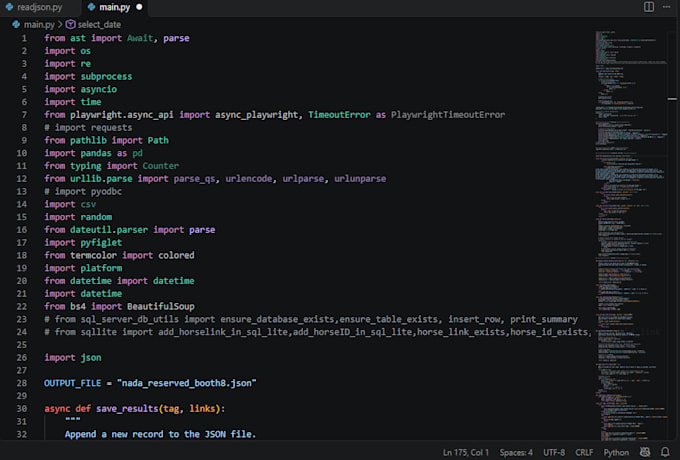680x460 pixels.
Task: Click the OUTPUT_FILE variable name
Action: click(72, 383)
